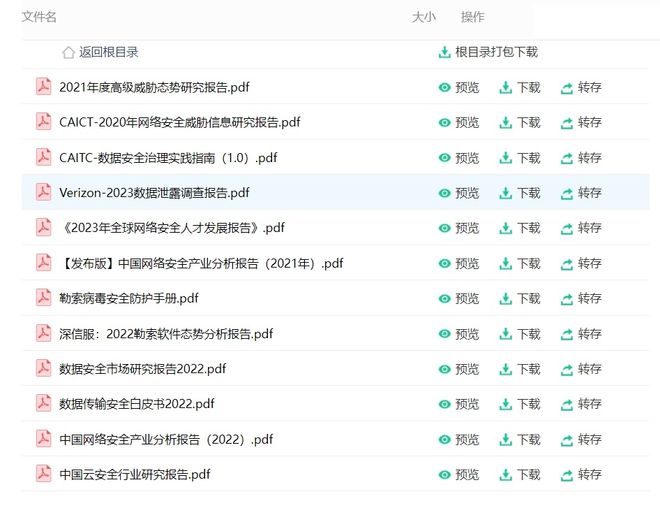Click 转存 for CAICT-2020年网络安全威胁信息研究报告.pdf

[581, 122]
